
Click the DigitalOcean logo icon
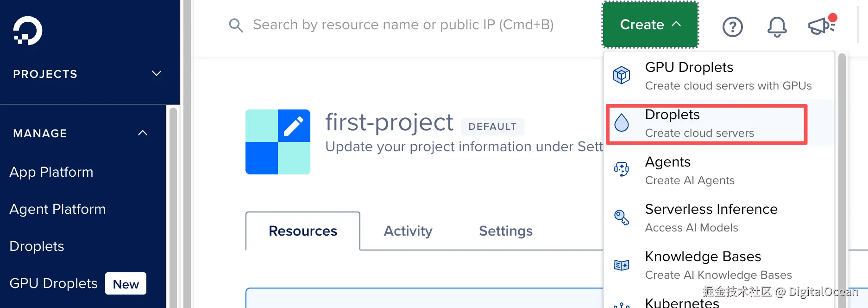tap(28, 31)
